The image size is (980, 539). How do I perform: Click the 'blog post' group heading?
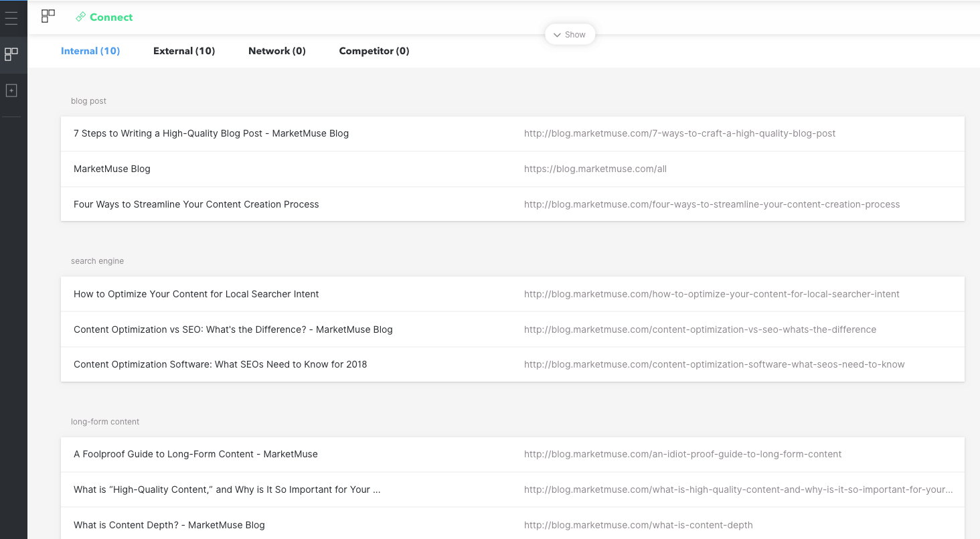point(88,101)
